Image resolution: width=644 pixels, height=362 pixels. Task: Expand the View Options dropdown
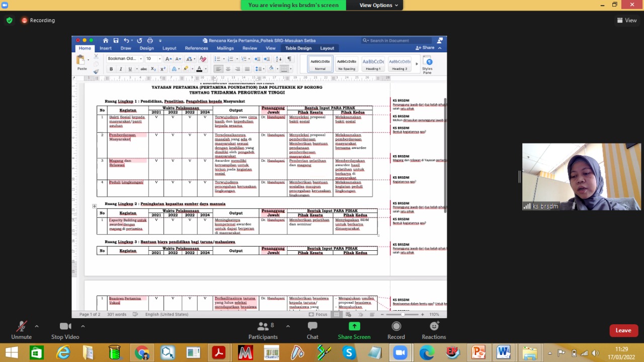click(378, 5)
